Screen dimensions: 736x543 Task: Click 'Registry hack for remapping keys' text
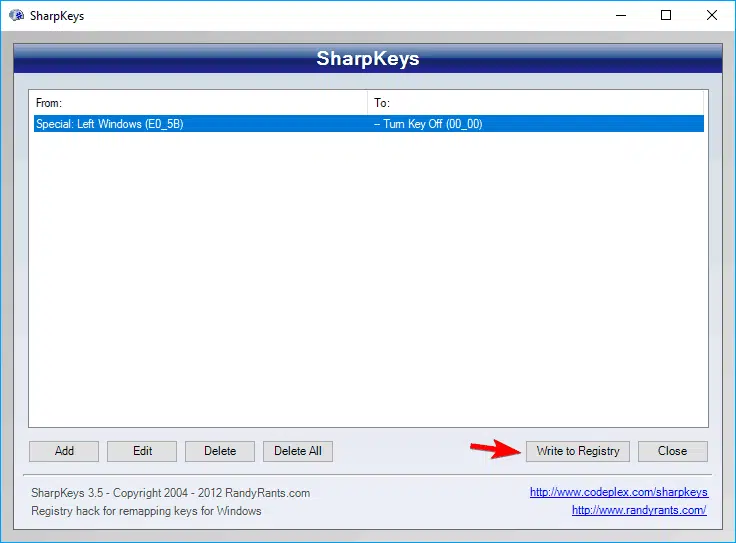[x=146, y=511]
